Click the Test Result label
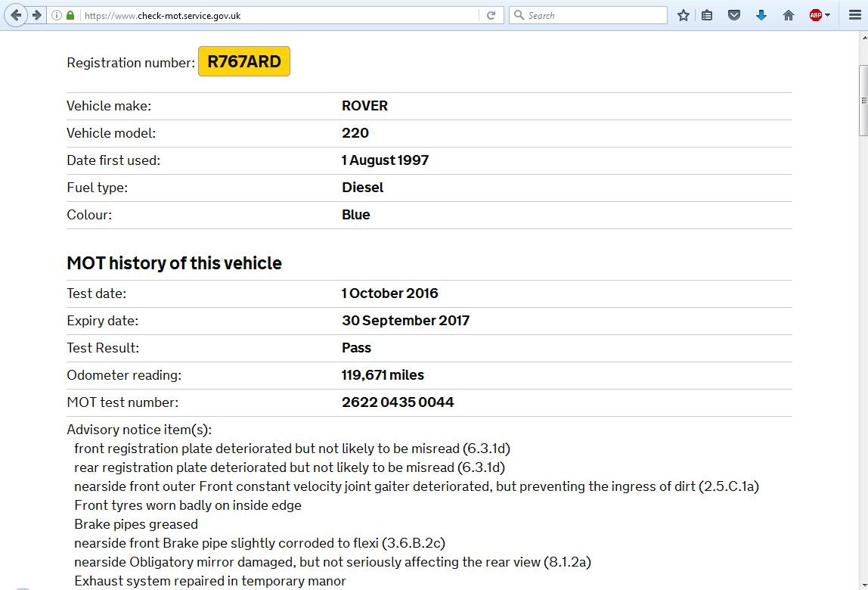 point(103,347)
